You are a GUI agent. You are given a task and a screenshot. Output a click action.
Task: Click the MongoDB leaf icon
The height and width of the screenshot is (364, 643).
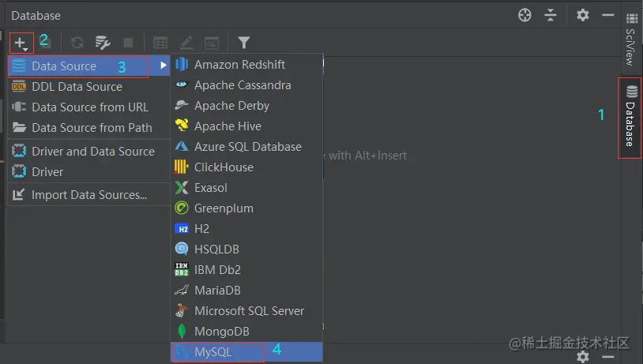click(x=182, y=331)
